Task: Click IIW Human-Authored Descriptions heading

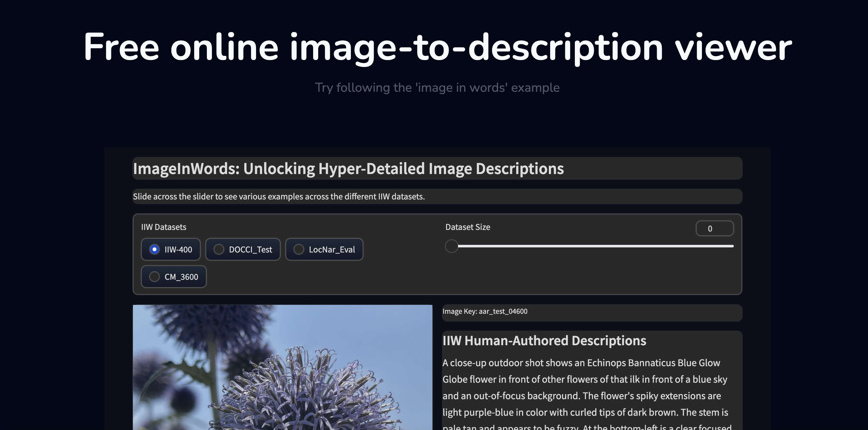Action: coord(544,341)
